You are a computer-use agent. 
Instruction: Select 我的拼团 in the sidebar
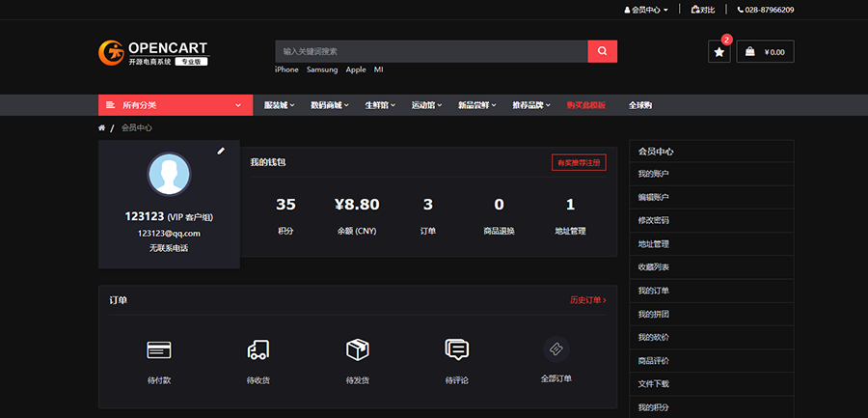tap(712, 314)
